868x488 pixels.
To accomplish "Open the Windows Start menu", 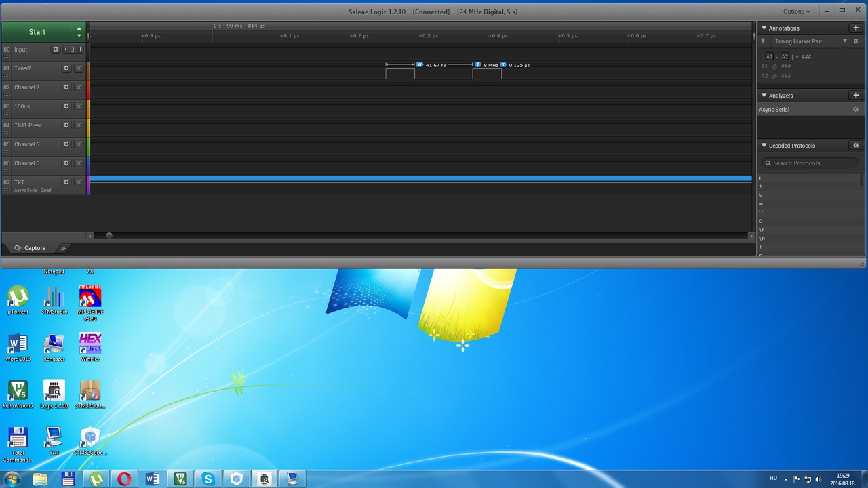I will tap(12, 479).
